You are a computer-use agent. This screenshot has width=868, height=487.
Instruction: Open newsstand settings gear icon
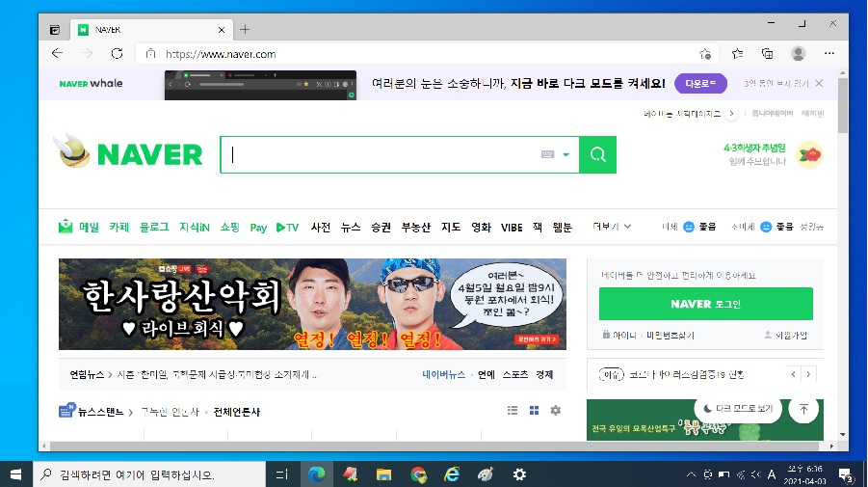click(x=555, y=410)
